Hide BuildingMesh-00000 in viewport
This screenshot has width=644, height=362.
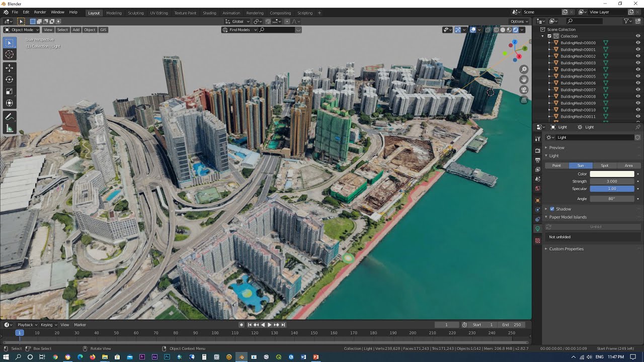(638, 43)
